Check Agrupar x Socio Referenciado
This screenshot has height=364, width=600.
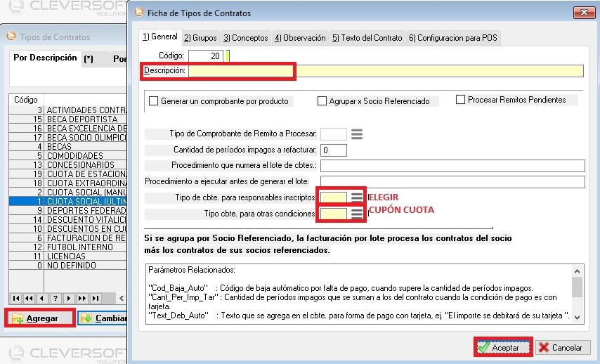click(322, 101)
